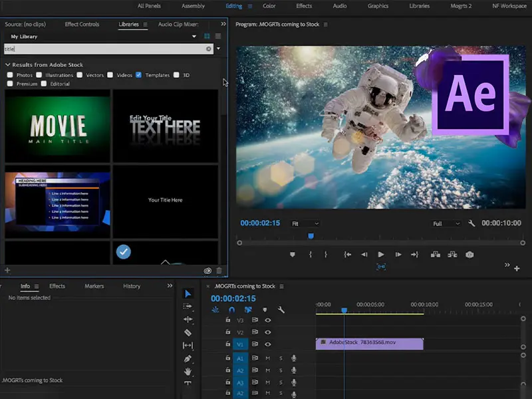Open the Program monitor button editor plus
This screenshot has width=532, height=399.
click(x=517, y=269)
